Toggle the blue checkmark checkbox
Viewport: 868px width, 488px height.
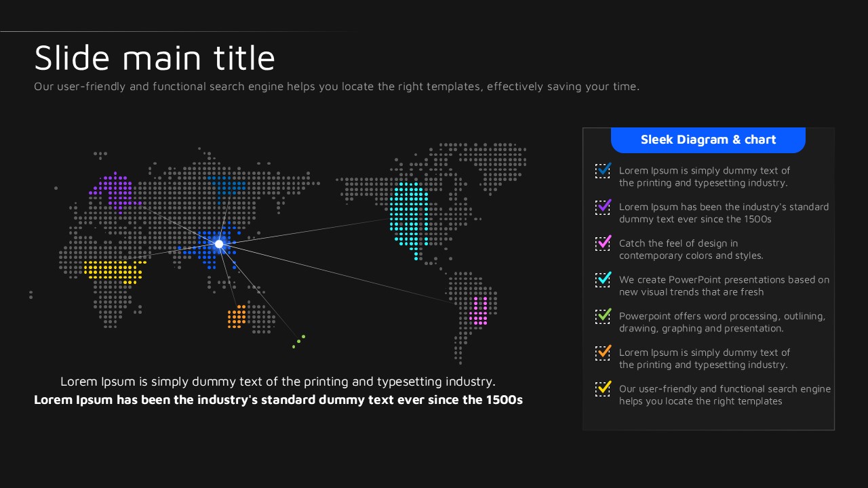point(603,170)
